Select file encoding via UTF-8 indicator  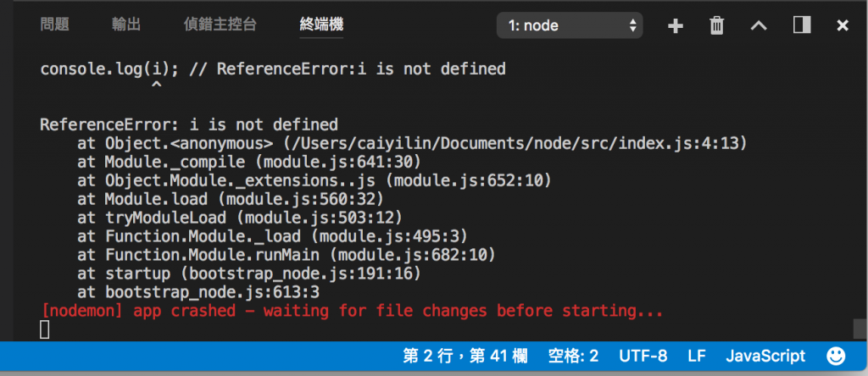pyautogui.click(x=643, y=356)
